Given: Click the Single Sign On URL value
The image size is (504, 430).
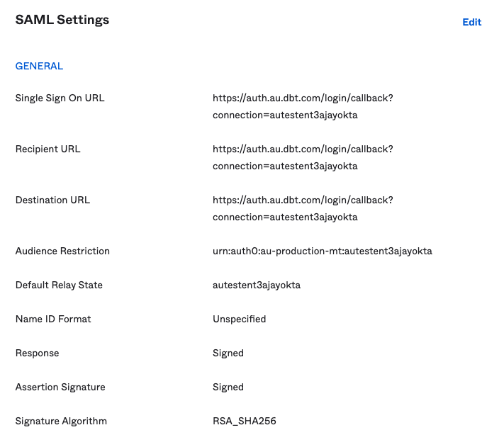Looking at the screenshot, I should [303, 106].
